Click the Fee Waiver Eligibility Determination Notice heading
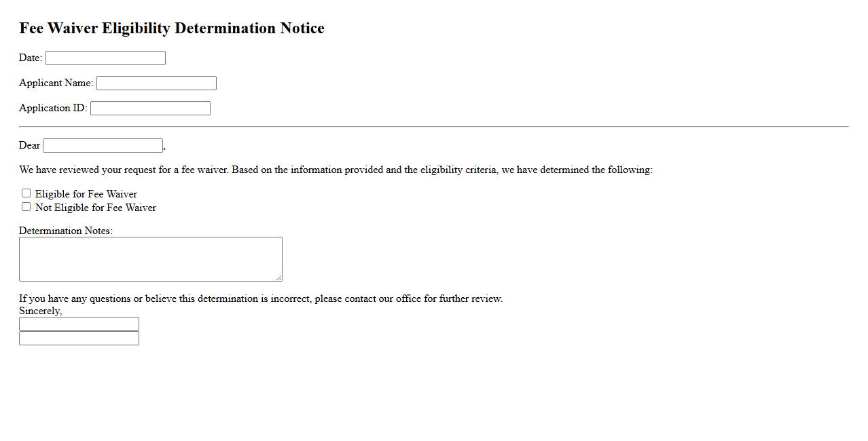The width and height of the screenshot is (868, 441). click(x=172, y=28)
